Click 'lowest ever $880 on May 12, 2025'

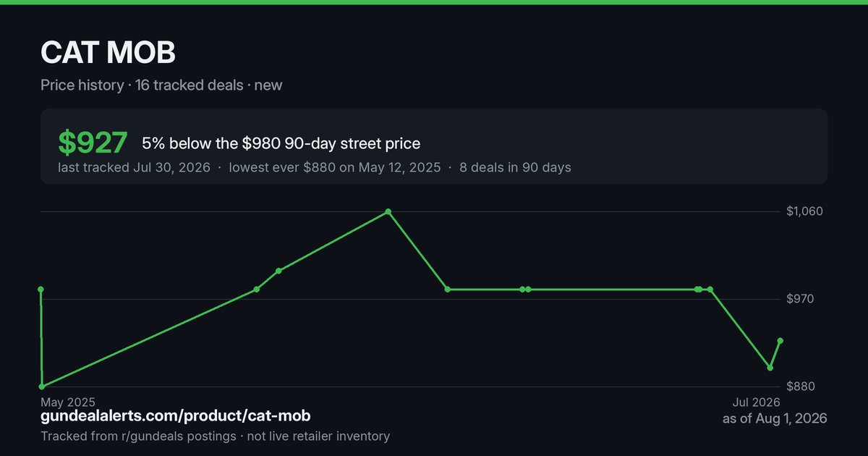tap(335, 167)
